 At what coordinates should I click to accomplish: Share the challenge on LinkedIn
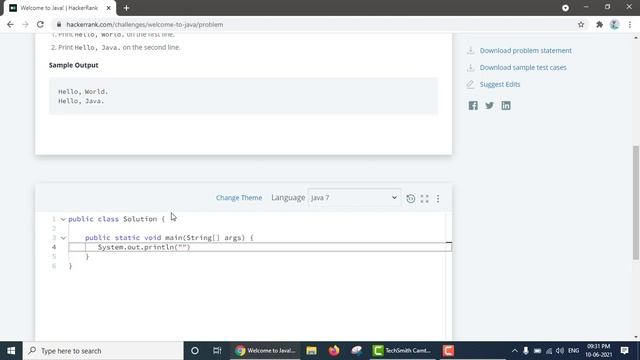click(x=506, y=106)
